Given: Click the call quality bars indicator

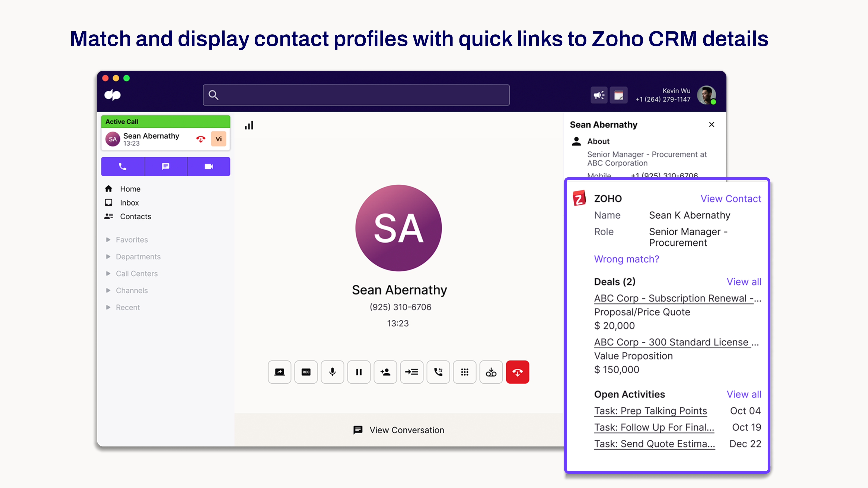Looking at the screenshot, I should (249, 125).
